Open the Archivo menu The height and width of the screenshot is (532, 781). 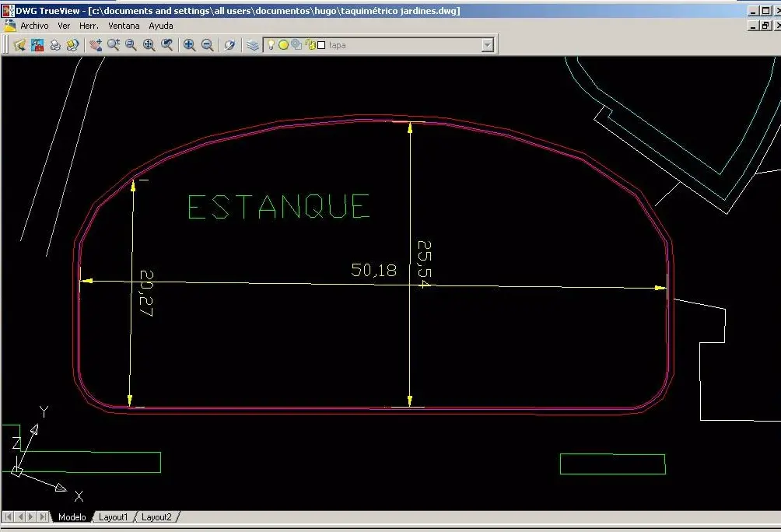point(34,26)
